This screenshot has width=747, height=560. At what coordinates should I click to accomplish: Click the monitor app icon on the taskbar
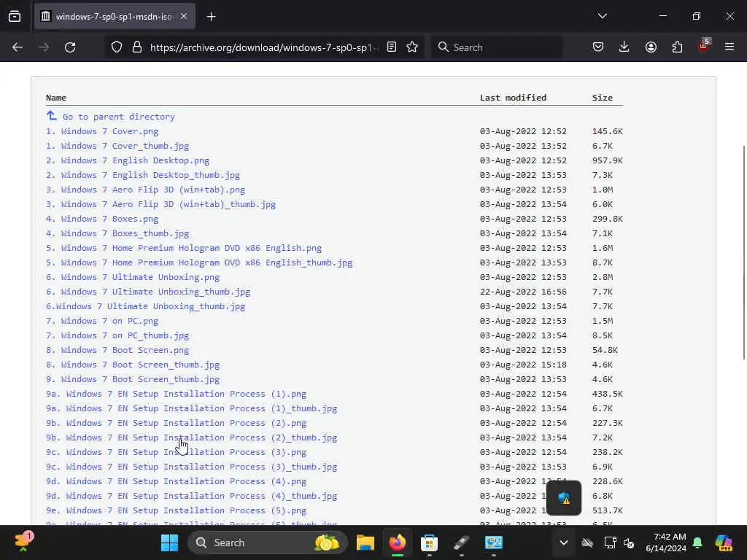click(494, 542)
